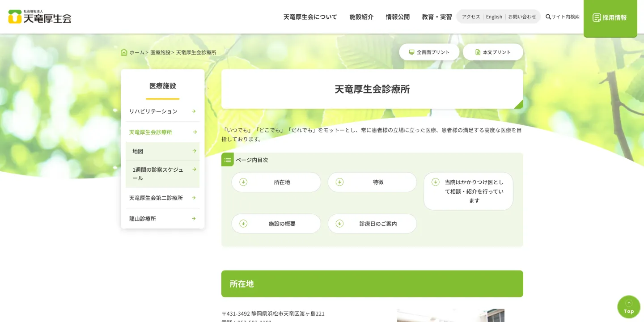
Task: Open 教育・実習 menu
Action: [x=437, y=17]
